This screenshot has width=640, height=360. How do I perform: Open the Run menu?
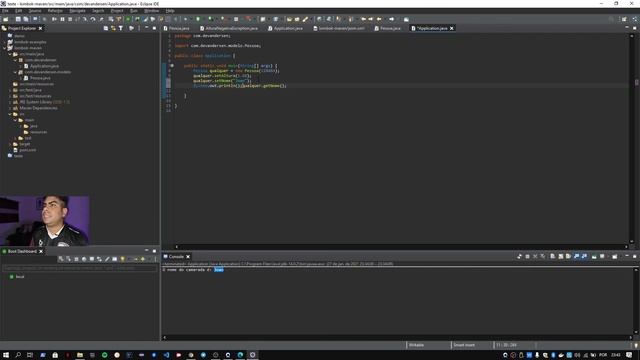tap(133, 11)
